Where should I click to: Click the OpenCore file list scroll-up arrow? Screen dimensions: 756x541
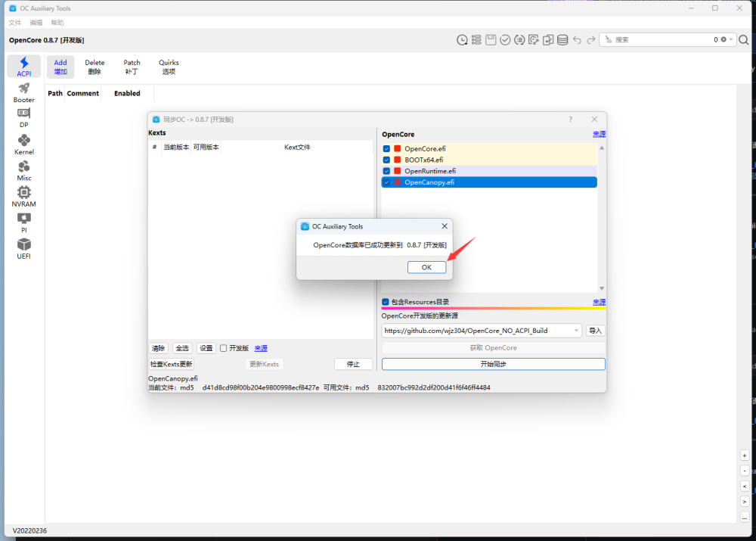602,148
